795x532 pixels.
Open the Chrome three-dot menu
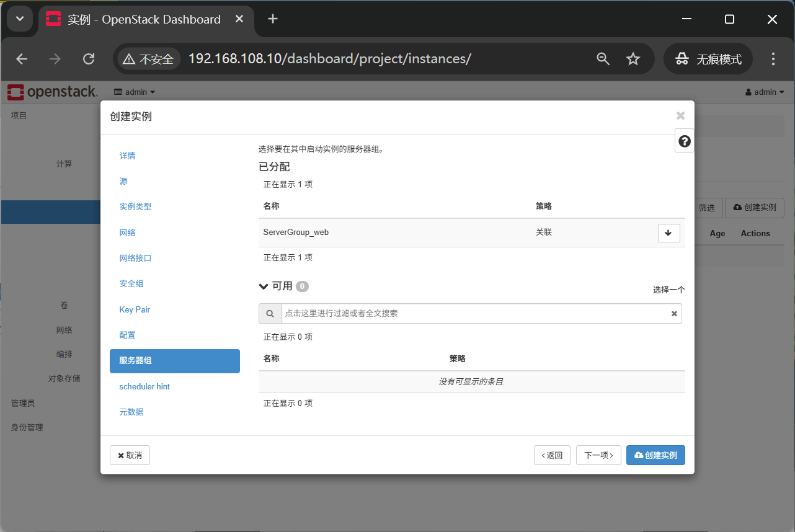coord(773,59)
